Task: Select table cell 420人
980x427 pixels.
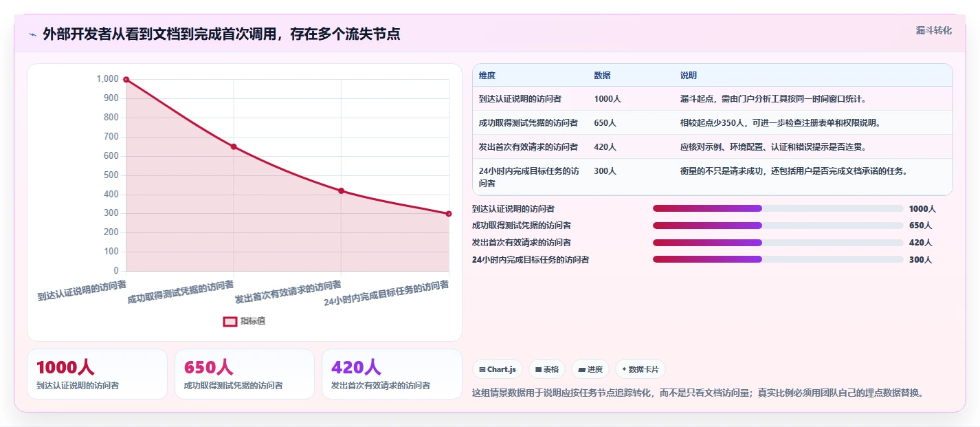Action: 605,147
